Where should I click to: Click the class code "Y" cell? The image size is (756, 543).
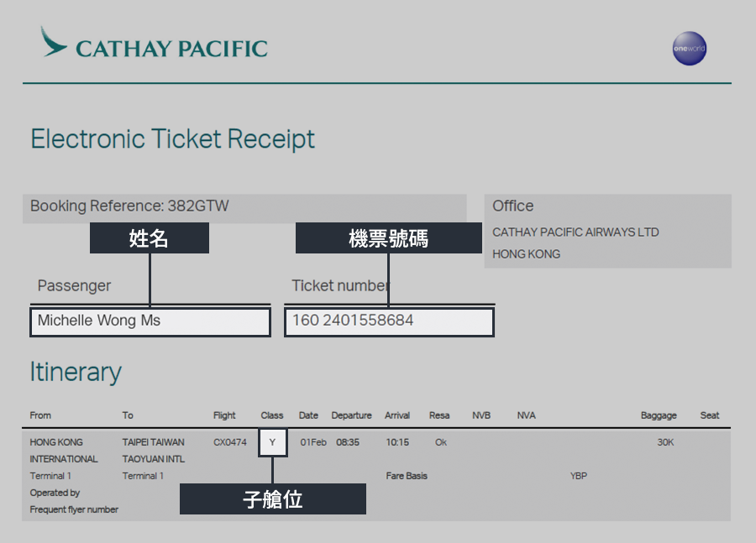pyautogui.click(x=273, y=442)
